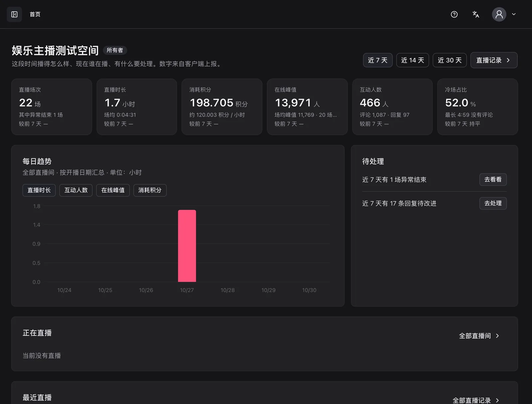Click the 正在直播 heading

(x=37, y=333)
